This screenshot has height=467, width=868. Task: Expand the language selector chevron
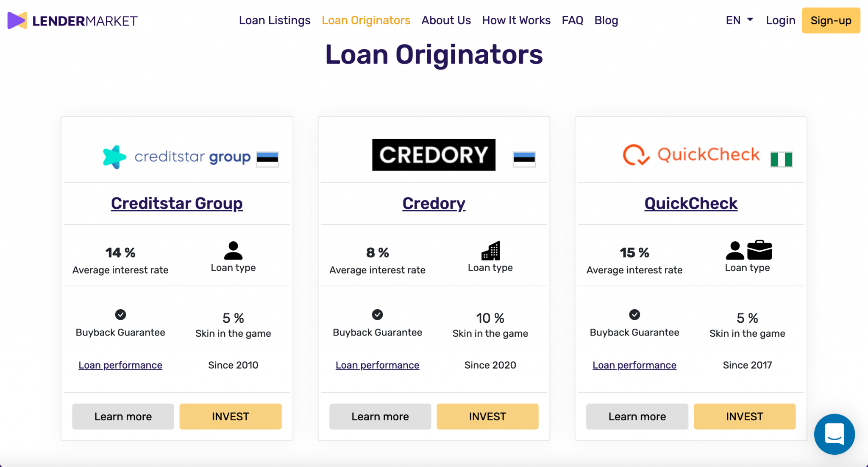[x=750, y=20]
